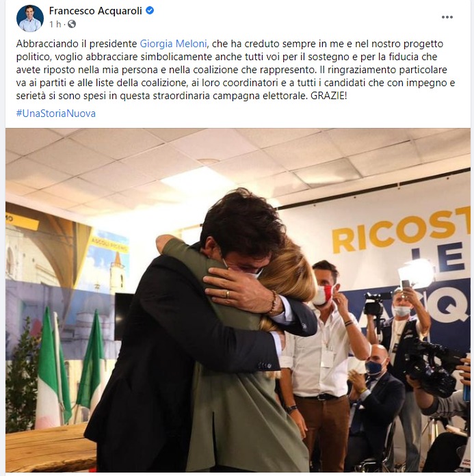The width and height of the screenshot is (474, 476).
Task: Open the three-dot post options menu
Action: pyautogui.click(x=447, y=17)
